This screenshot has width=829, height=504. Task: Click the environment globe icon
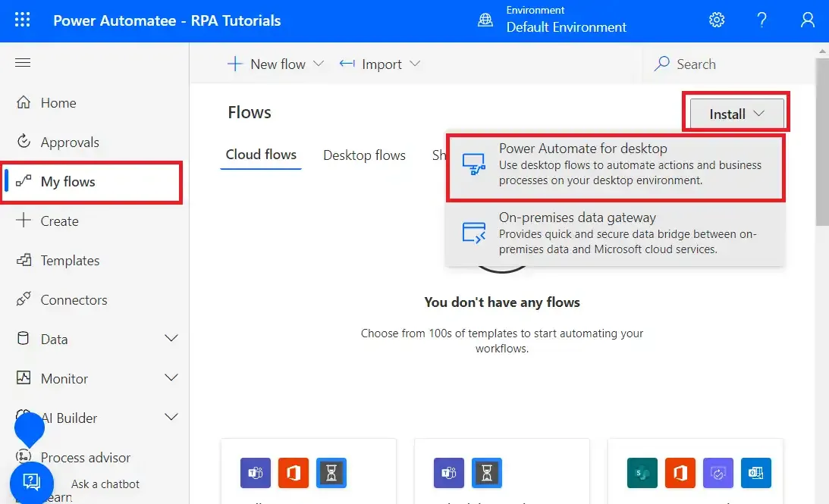click(485, 20)
